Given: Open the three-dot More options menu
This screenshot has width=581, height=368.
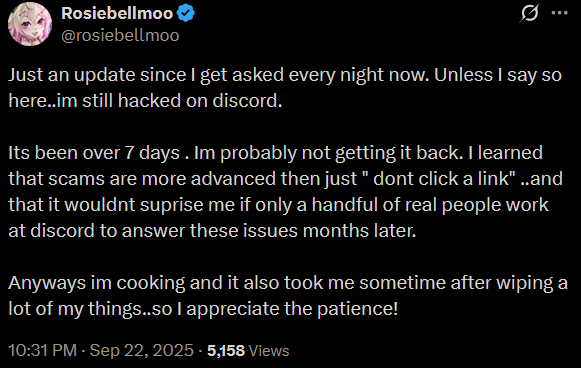Looking at the screenshot, I should [560, 13].
